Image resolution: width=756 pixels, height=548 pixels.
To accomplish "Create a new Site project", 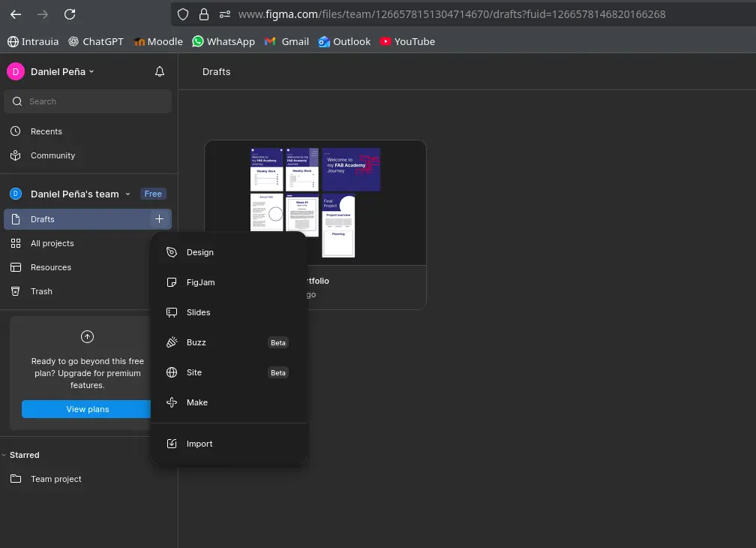I will point(193,372).
